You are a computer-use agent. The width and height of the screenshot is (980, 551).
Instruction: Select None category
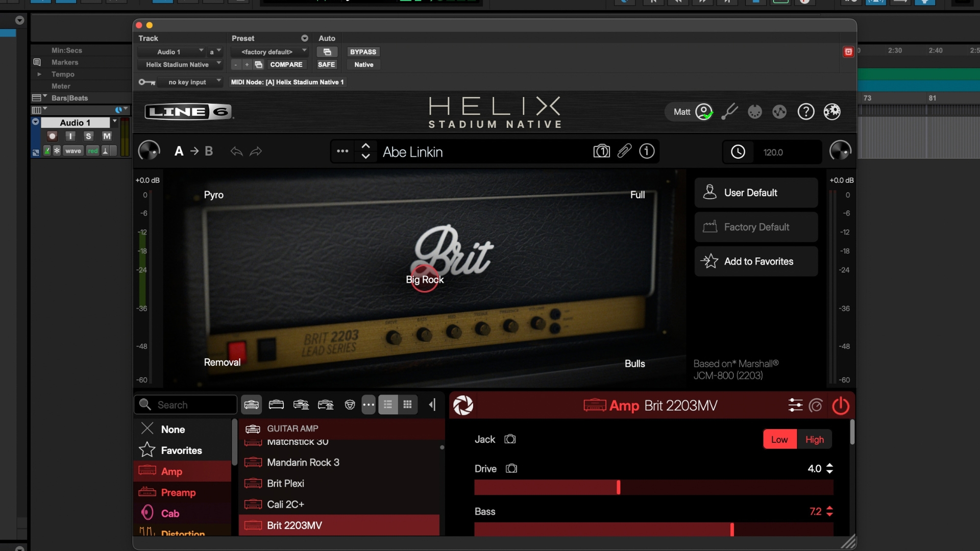[x=183, y=429]
